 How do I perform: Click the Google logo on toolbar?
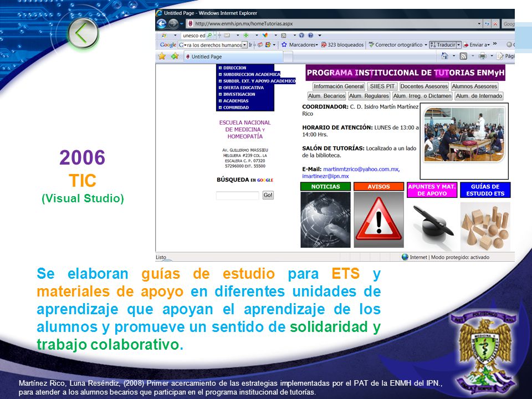point(168,44)
